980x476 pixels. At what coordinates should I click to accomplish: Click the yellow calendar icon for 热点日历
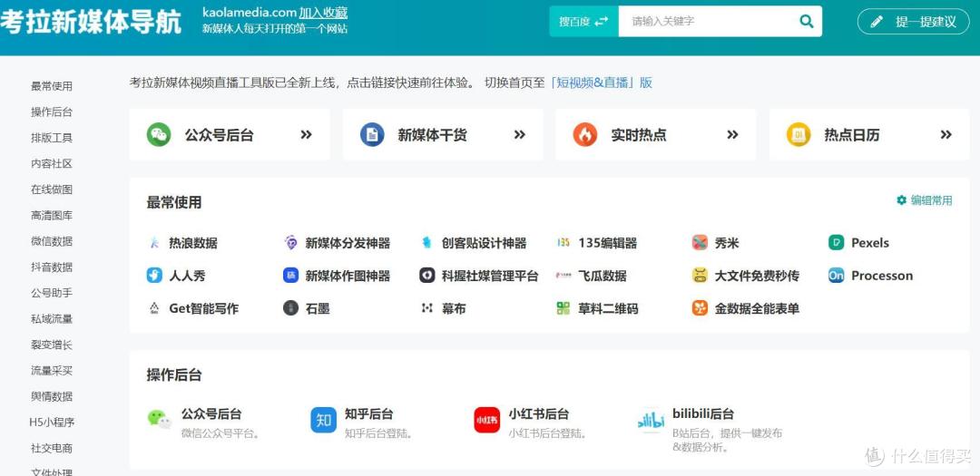tap(799, 135)
